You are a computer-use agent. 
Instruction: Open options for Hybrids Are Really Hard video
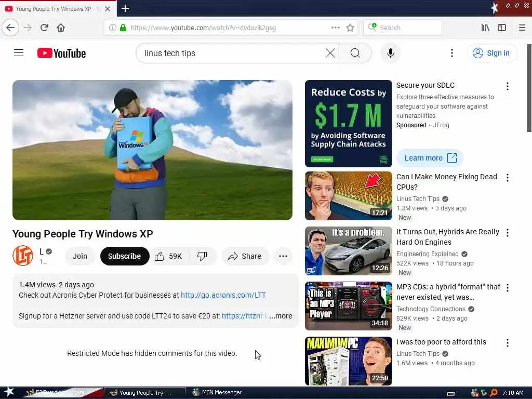point(507,233)
